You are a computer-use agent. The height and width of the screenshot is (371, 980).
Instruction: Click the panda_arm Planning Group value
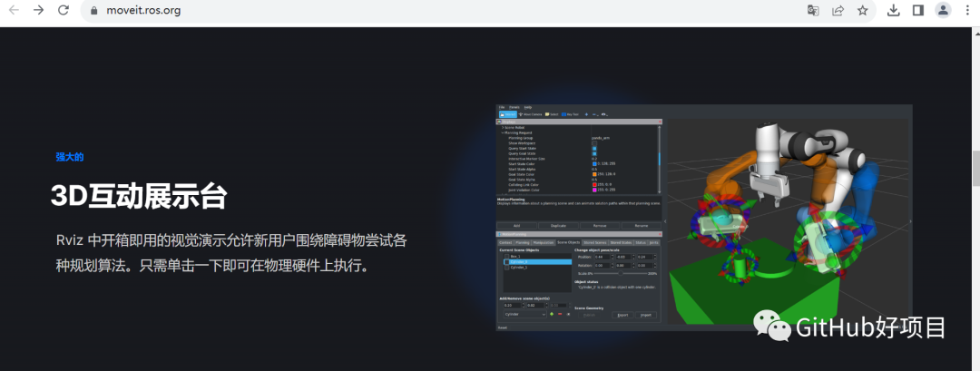pos(601,138)
